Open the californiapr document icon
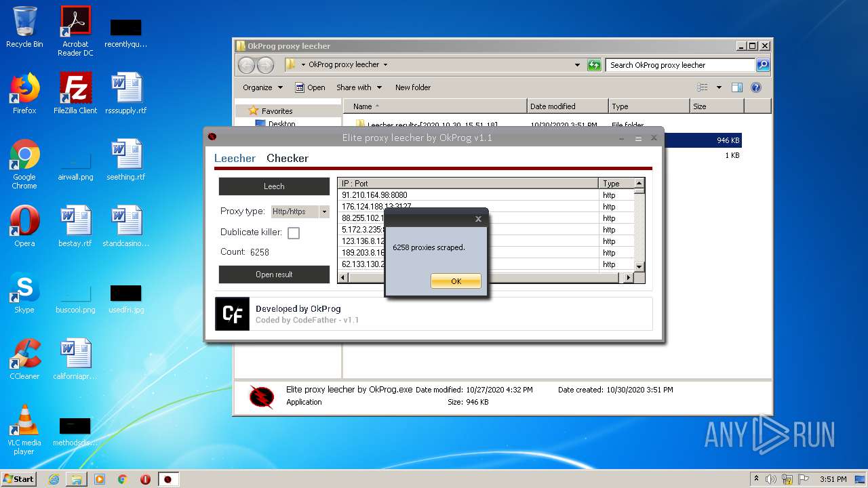 click(x=75, y=359)
